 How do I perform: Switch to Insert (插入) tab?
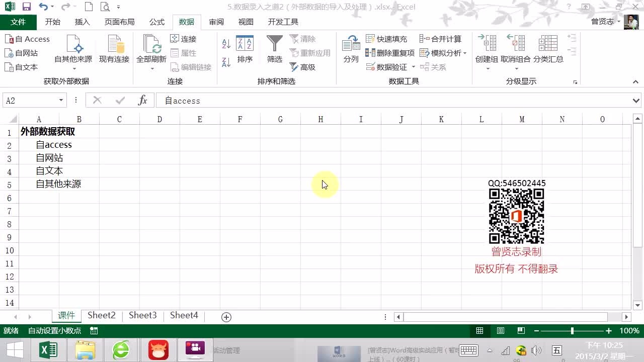[82, 22]
